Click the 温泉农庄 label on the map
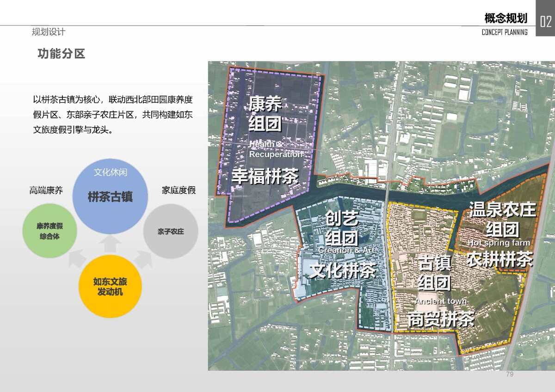555x392 pixels. tap(502, 209)
